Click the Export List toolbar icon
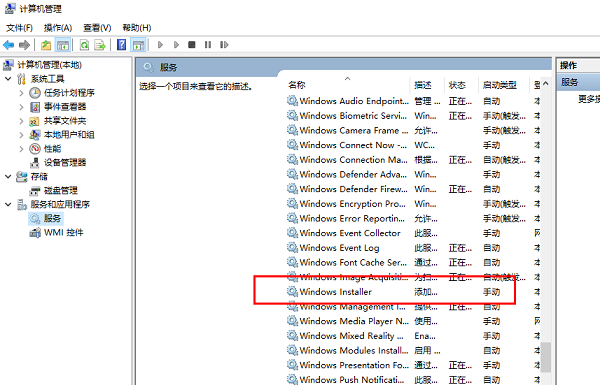Screen dimensions: 600x385 tap(100, 45)
